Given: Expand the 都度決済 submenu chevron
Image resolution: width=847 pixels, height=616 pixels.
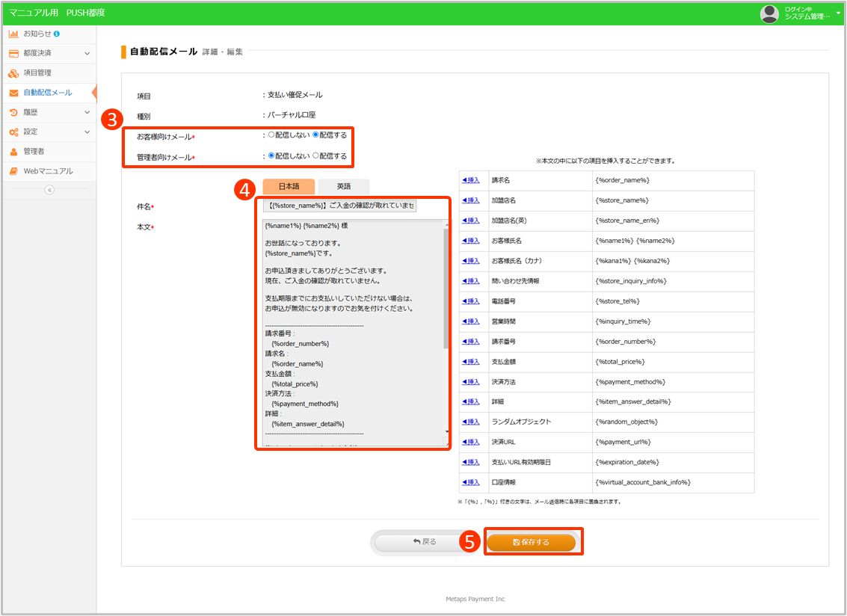Looking at the screenshot, I should pos(87,53).
